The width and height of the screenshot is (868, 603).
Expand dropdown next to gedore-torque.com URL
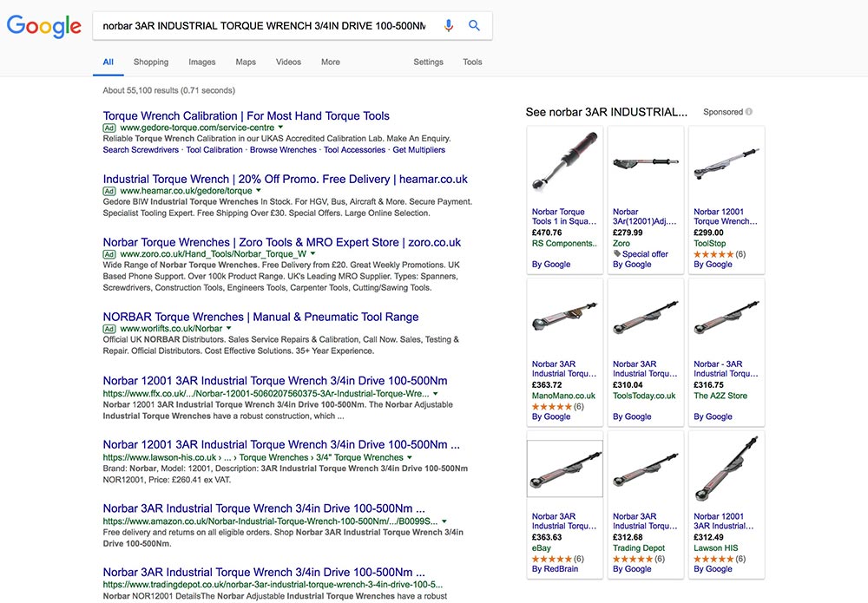coord(280,128)
